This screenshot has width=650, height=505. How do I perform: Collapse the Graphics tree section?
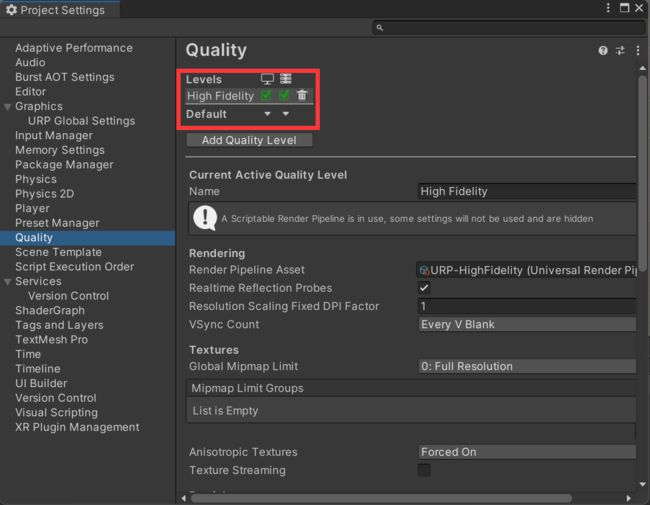click(x=7, y=107)
